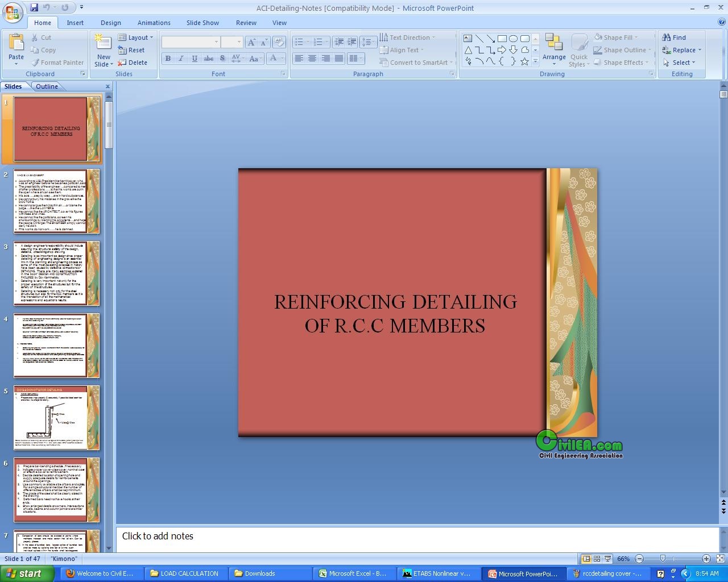The width and height of the screenshot is (728, 582).
Task: Select the Arrow line shape
Action: coord(490,39)
